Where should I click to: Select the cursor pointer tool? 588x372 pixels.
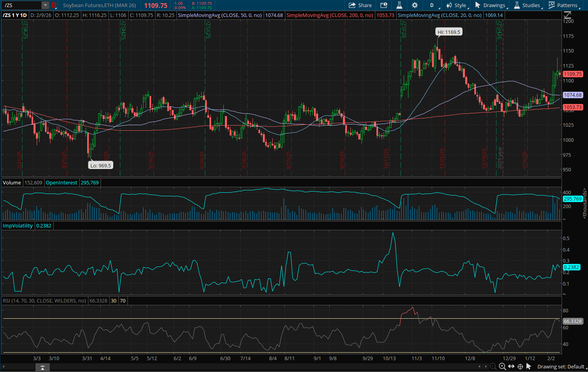529,366
